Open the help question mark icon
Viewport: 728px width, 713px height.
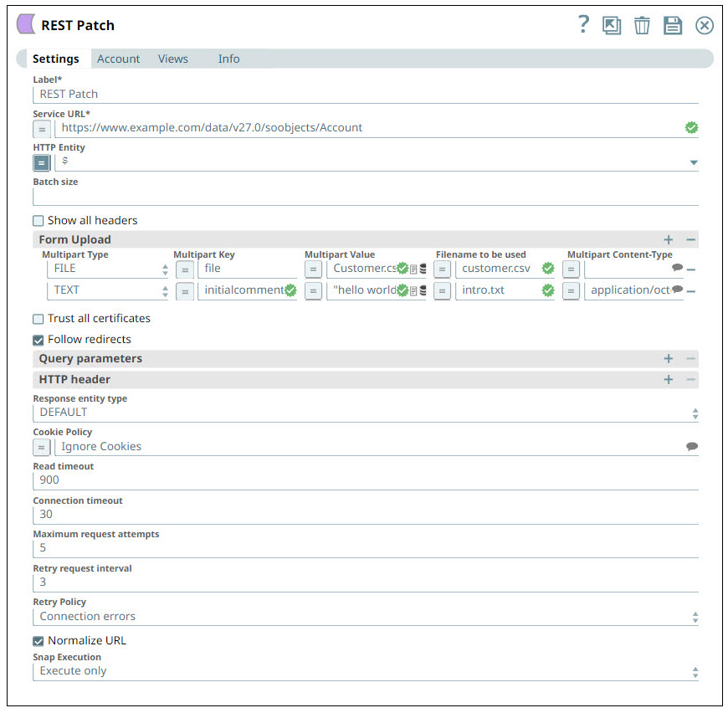583,24
